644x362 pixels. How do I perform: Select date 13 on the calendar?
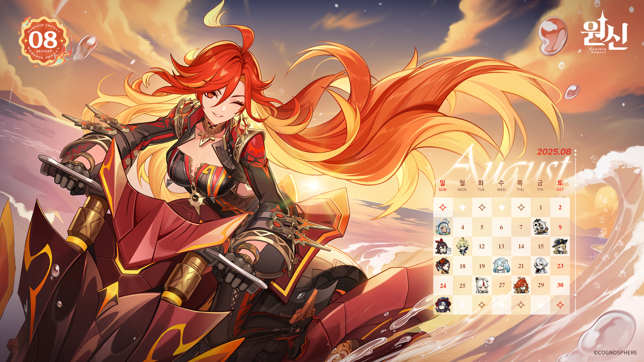click(501, 246)
